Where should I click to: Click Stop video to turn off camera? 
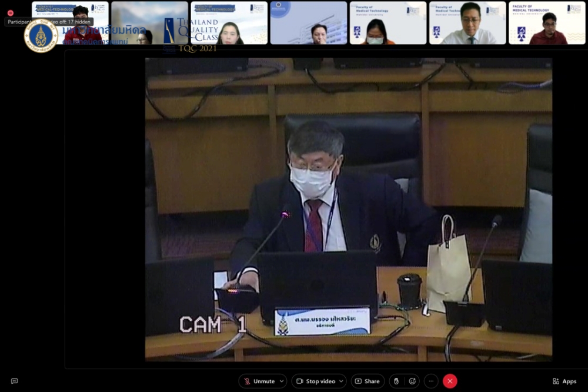315,381
